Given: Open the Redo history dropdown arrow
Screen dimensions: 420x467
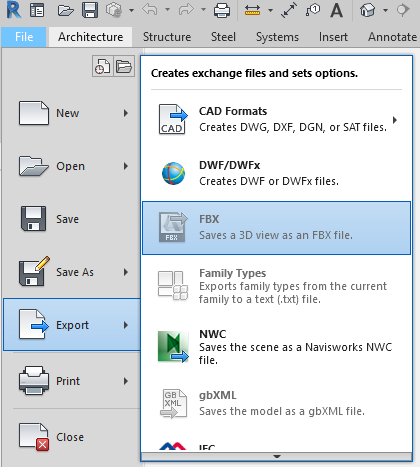Looking at the screenshot, I should 203,10.
